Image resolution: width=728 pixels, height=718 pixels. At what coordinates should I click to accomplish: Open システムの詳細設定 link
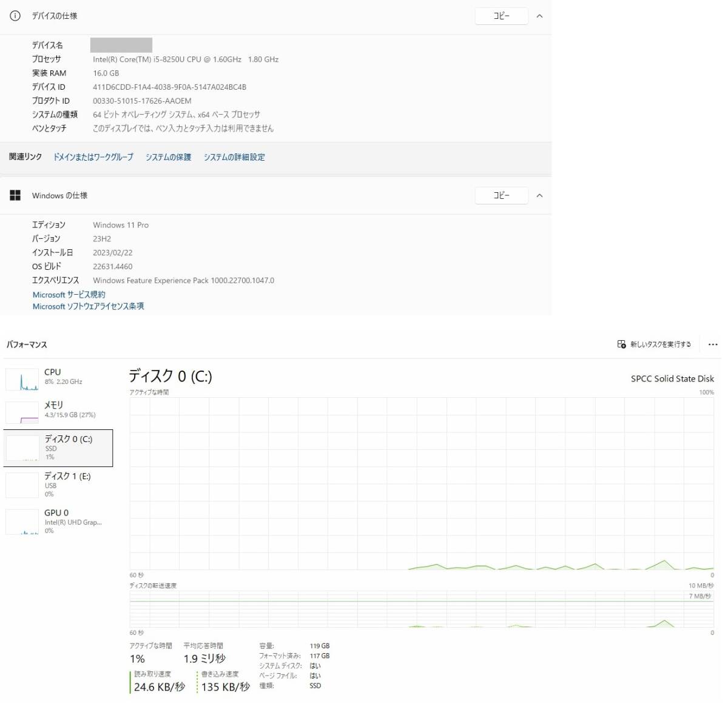tap(234, 157)
